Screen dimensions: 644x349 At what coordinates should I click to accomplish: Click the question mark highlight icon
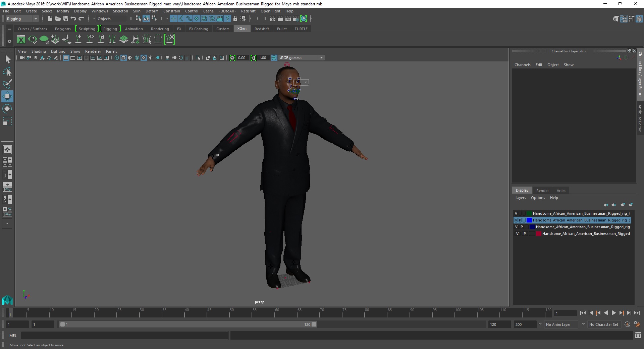[x=227, y=19]
